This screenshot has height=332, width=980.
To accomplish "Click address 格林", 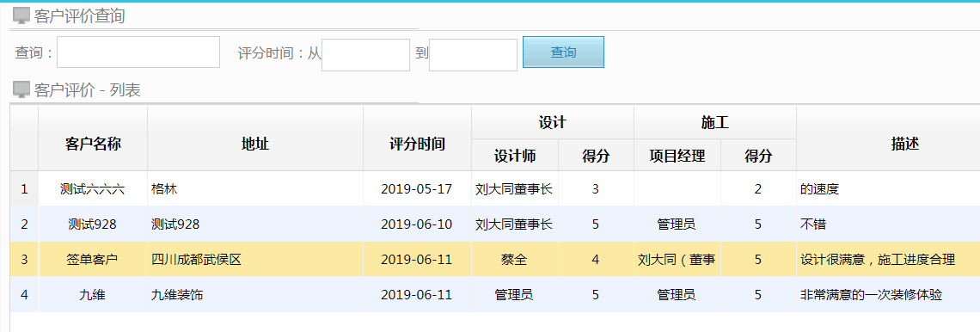I will [164, 189].
